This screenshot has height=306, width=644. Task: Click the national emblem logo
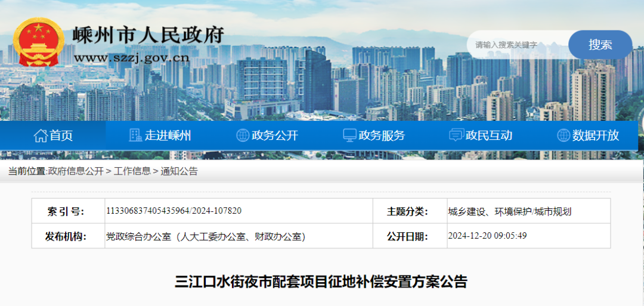click(38, 42)
